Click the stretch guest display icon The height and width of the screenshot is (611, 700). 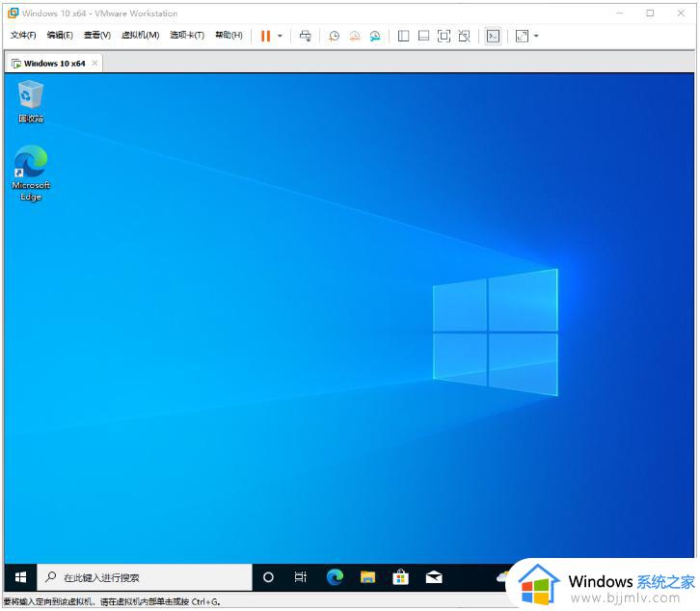pos(522,36)
